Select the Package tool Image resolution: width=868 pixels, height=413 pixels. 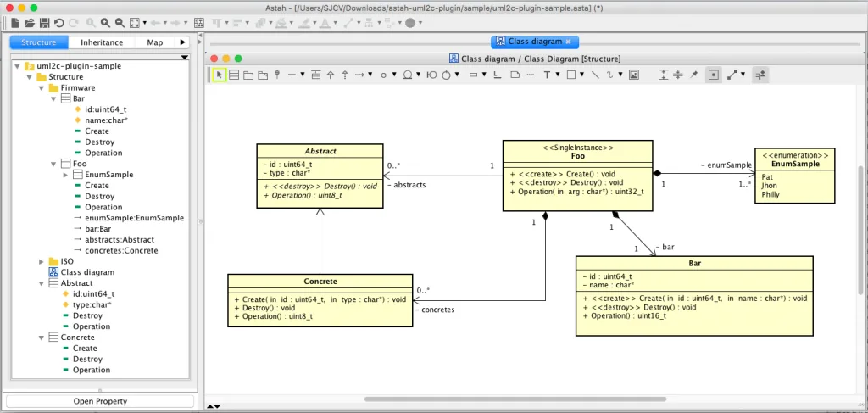248,75
